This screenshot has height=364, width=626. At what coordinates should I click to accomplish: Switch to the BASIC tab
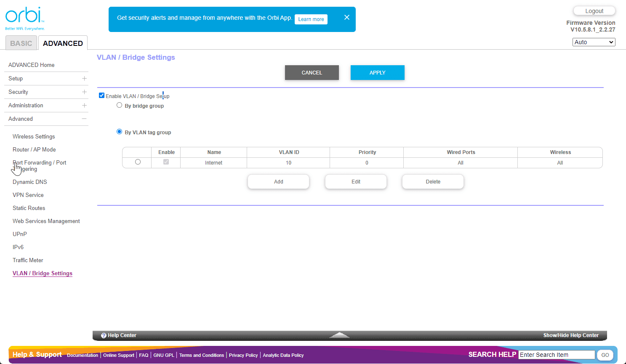pyautogui.click(x=21, y=43)
